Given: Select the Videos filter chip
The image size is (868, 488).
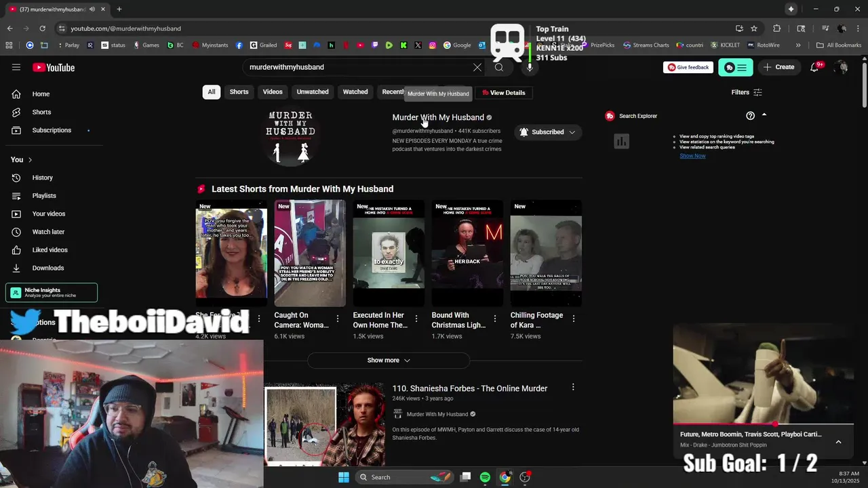Looking at the screenshot, I should pos(273,92).
